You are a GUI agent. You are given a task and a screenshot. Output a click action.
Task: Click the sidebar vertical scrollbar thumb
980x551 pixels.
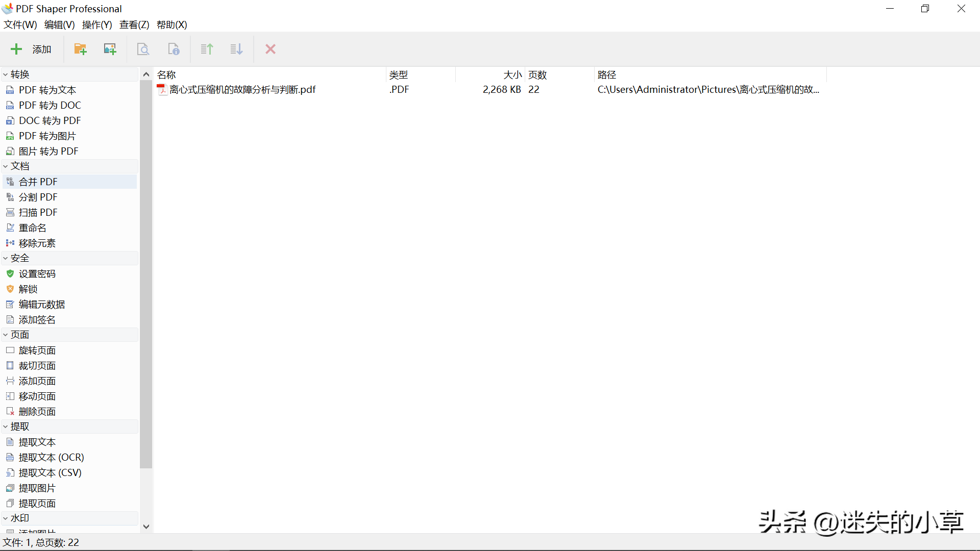tap(146, 274)
